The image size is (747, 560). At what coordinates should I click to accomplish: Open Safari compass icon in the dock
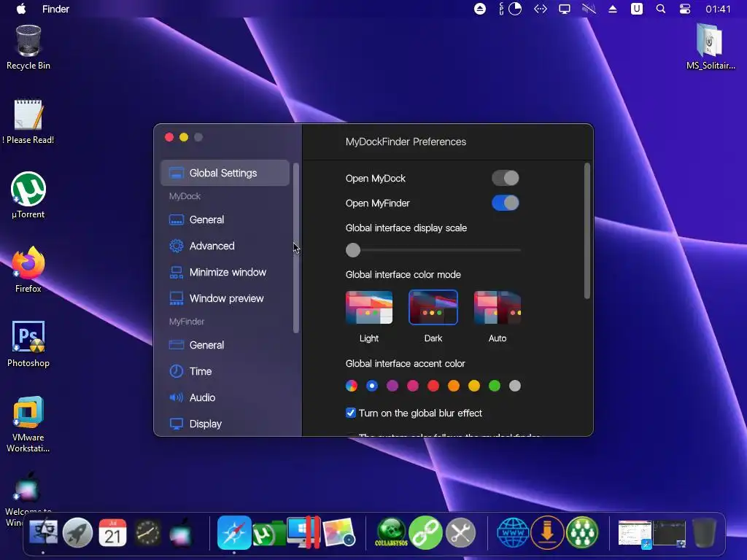tap(234, 532)
